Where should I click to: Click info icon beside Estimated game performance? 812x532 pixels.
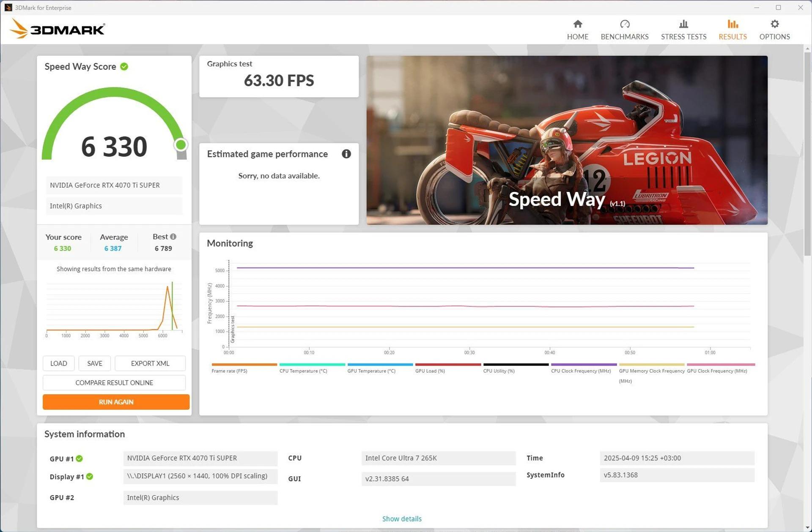[x=346, y=154]
